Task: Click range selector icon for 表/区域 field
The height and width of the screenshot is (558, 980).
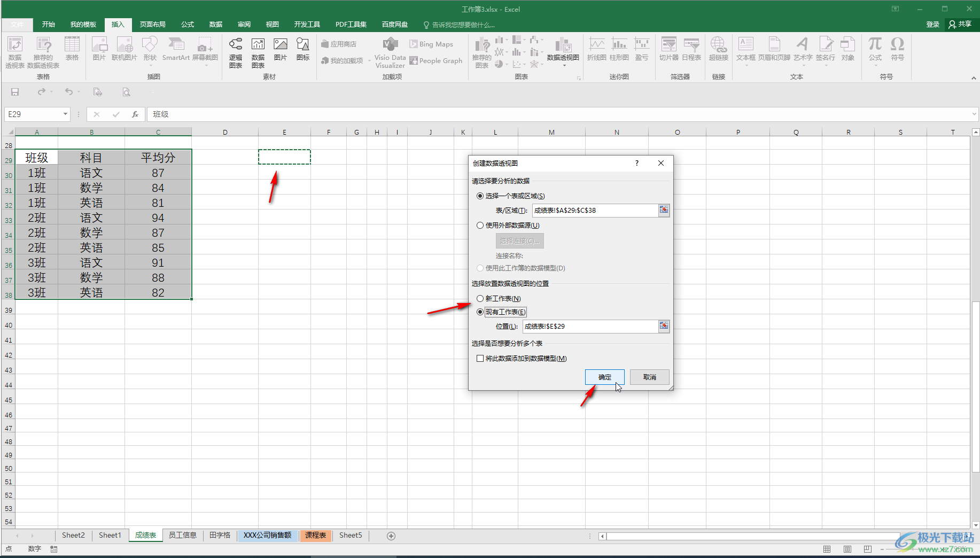Action: [664, 210]
